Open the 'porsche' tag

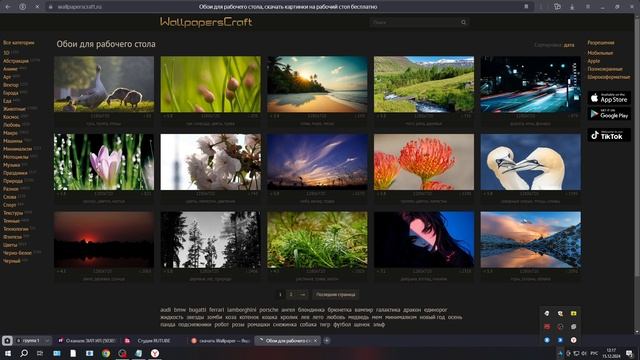(x=269, y=310)
